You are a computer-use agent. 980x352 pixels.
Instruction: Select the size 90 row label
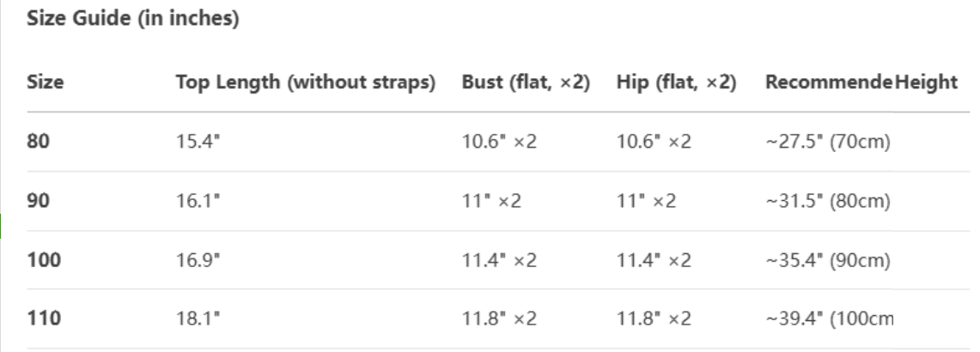(x=39, y=201)
